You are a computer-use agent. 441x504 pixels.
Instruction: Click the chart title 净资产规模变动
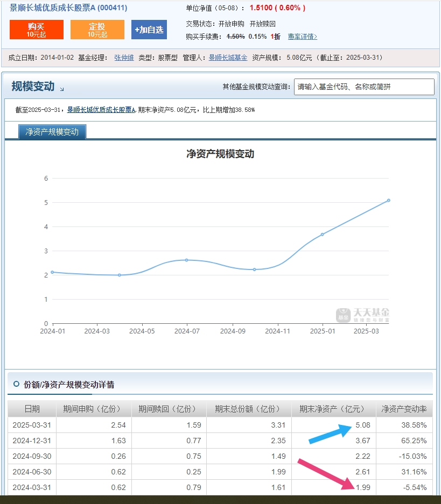click(x=220, y=154)
